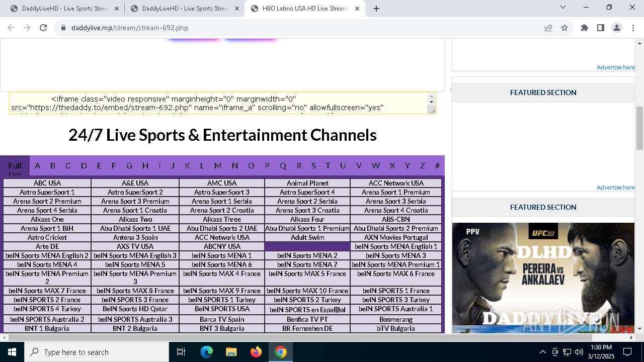Open the Benfica TV PT channel
The width and height of the screenshot is (644, 362).
point(307,319)
